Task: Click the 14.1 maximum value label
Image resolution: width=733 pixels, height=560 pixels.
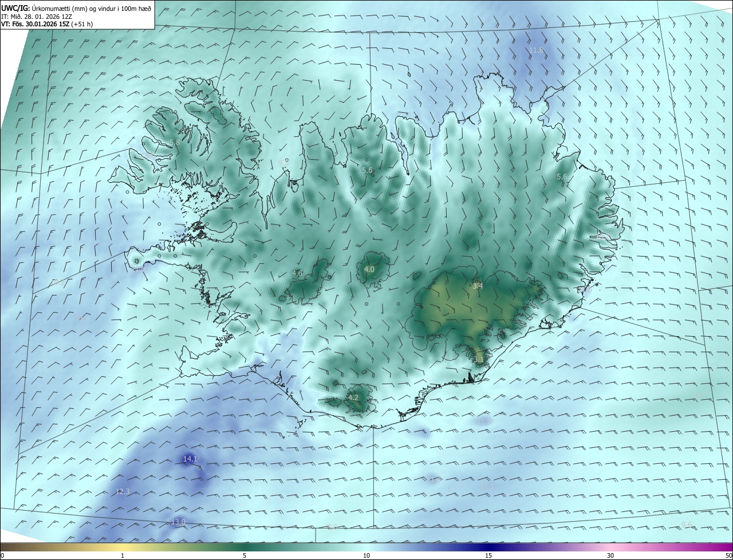Action: pyautogui.click(x=190, y=459)
